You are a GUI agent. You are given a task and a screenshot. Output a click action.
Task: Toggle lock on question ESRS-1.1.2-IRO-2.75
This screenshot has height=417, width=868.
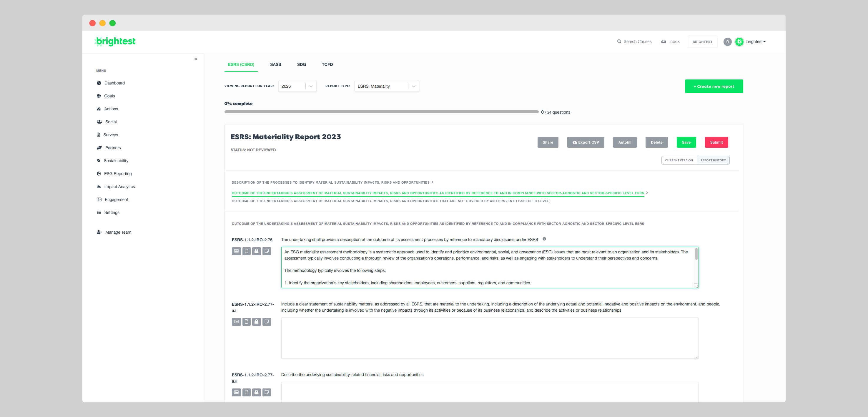click(256, 251)
